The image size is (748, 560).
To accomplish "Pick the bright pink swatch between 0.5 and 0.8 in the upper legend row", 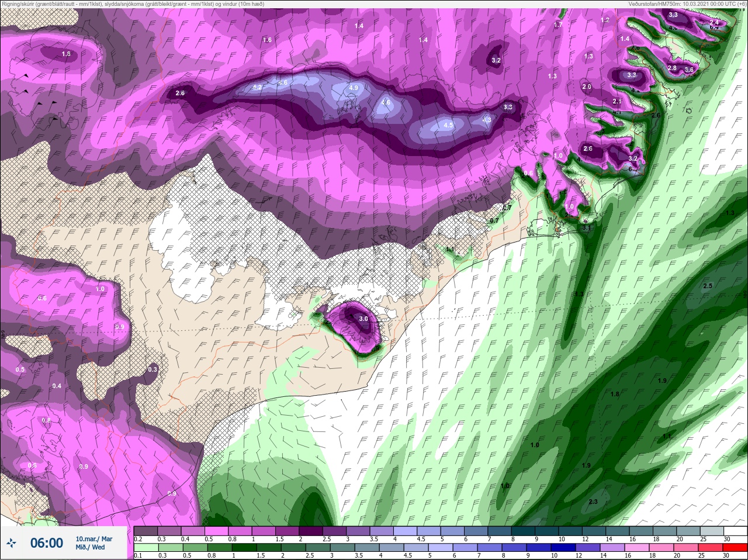I will 217,531.
